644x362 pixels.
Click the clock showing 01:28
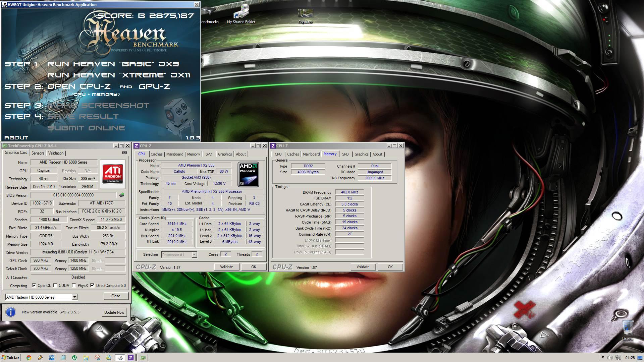point(630,358)
